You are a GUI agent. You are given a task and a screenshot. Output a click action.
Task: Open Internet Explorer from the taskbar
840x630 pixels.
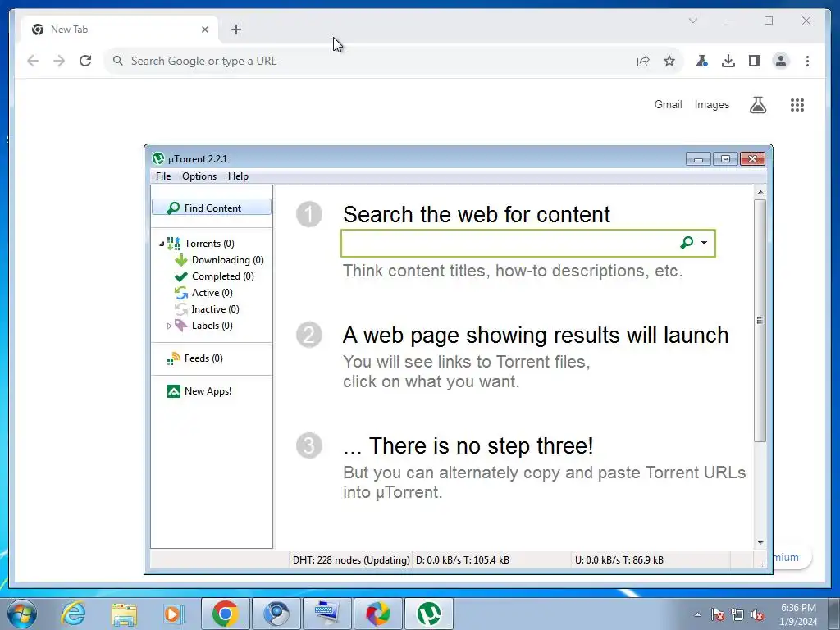point(73,614)
